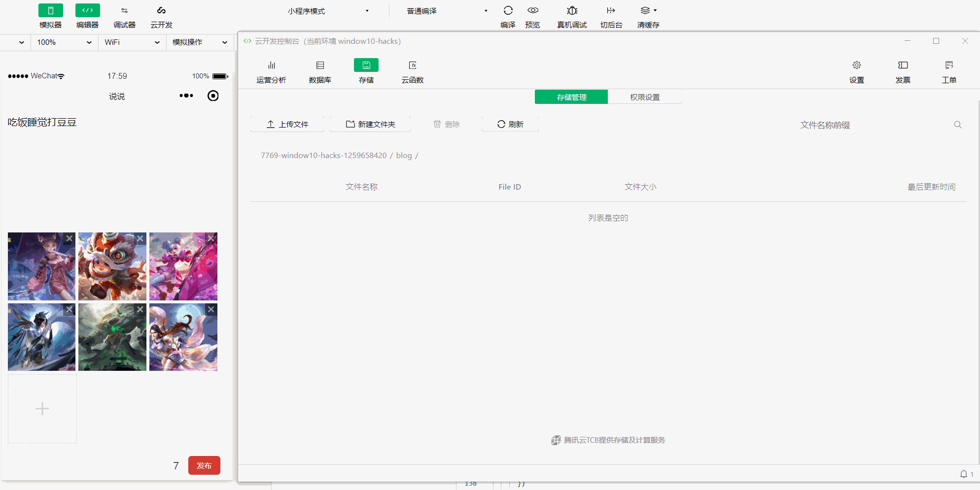The width and height of the screenshot is (980, 490).
Task: Switch to the 权限设置 permissions tab
Action: coord(645,97)
